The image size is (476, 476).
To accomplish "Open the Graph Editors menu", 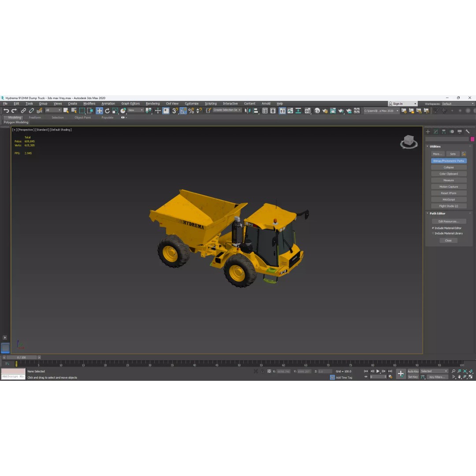I will click(130, 104).
